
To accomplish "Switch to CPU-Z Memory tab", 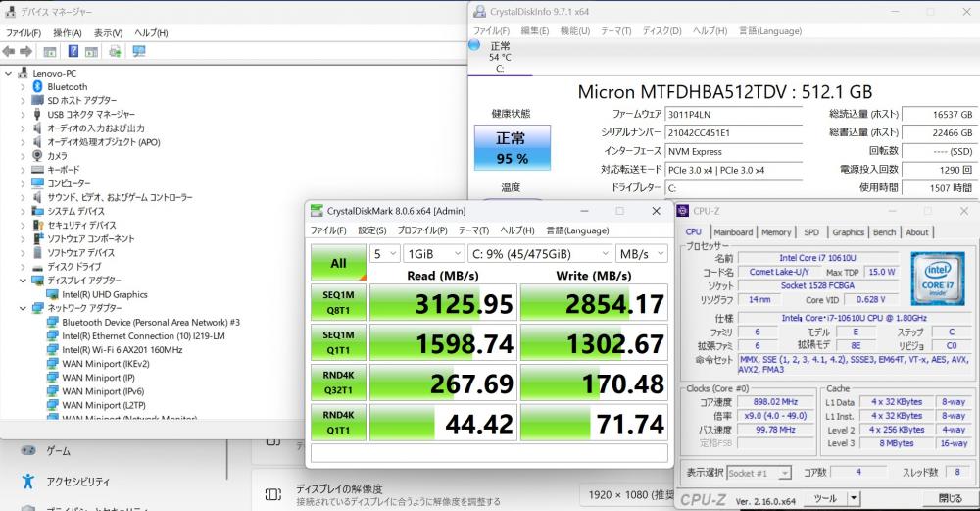I will pyautogui.click(x=776, y=232).
